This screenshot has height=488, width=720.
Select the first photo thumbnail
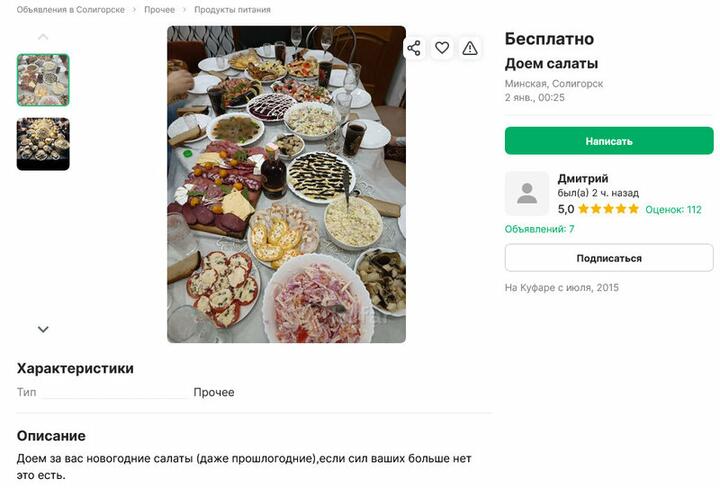pos(43,80)
